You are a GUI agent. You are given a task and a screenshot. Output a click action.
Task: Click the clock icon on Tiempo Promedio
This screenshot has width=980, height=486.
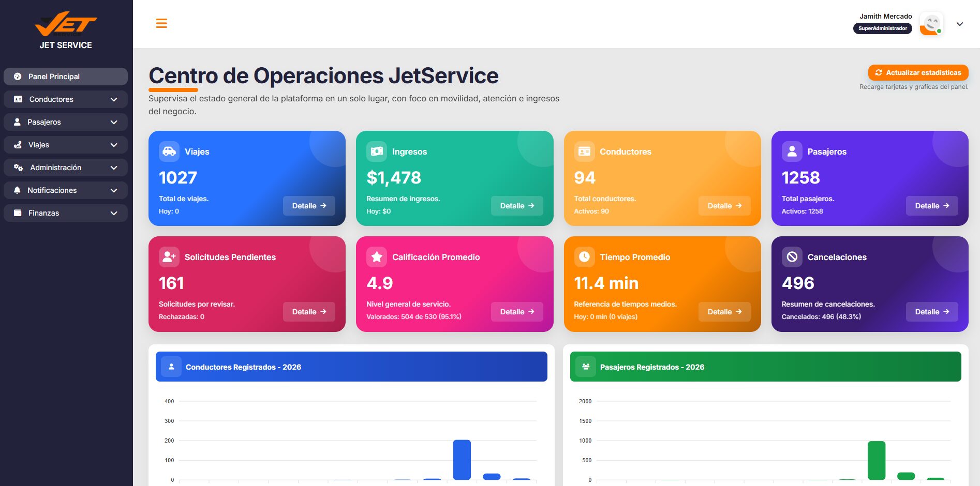tap(584, 257)
